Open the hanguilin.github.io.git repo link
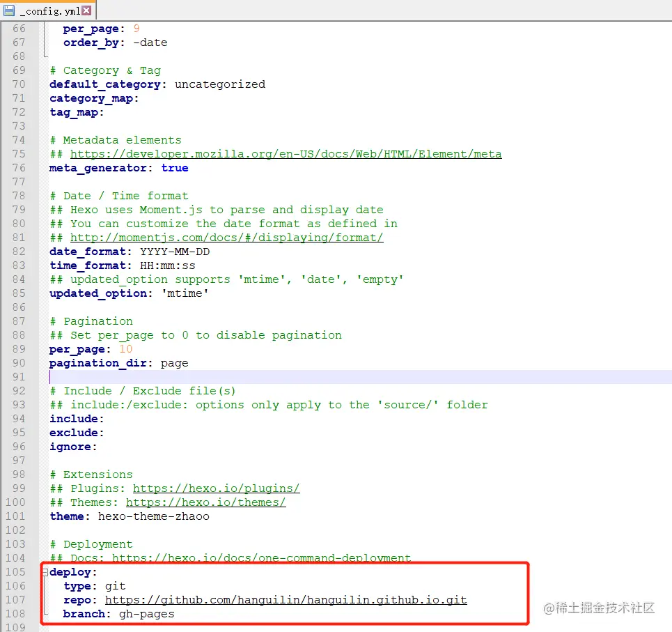 [286, 600]
